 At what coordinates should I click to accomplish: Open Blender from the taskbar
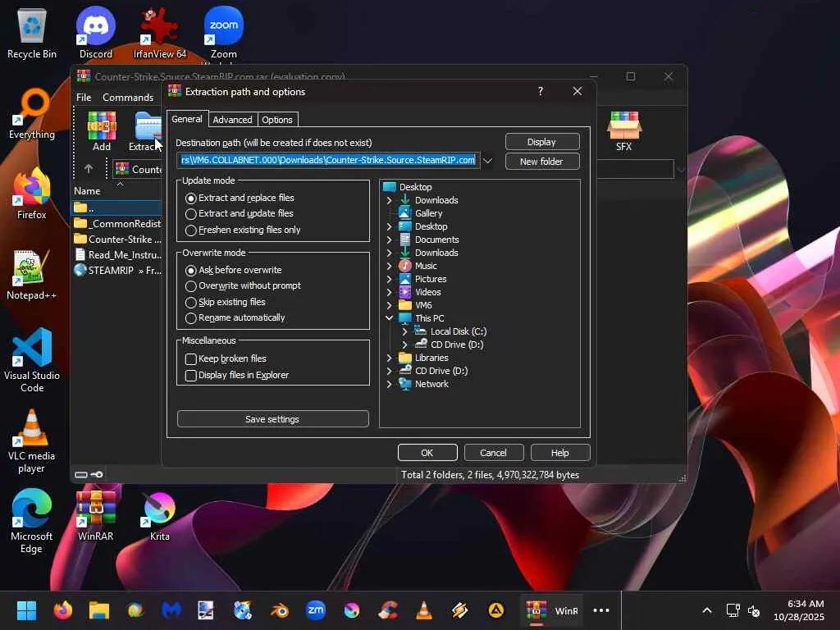[x=280, y=610]
